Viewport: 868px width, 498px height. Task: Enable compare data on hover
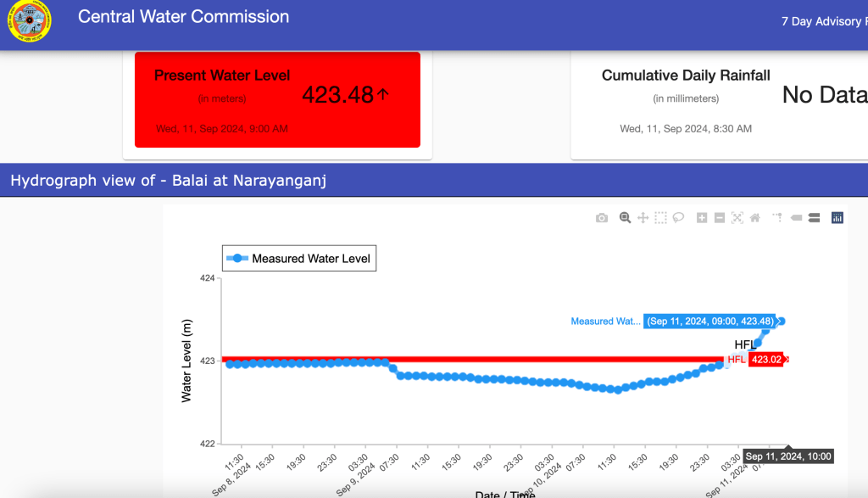tap(814, 218)
